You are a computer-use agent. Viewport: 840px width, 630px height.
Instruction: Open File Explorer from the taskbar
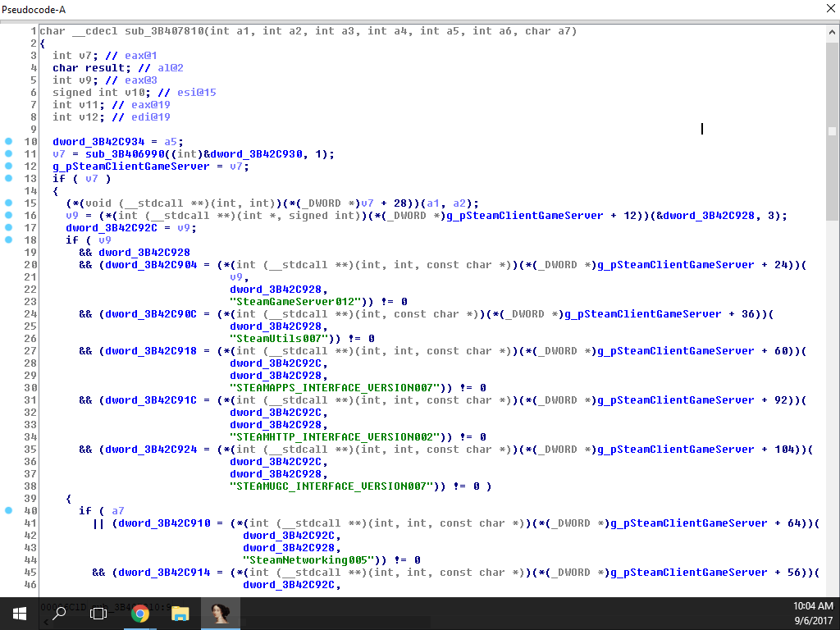(x=180, y=614)
